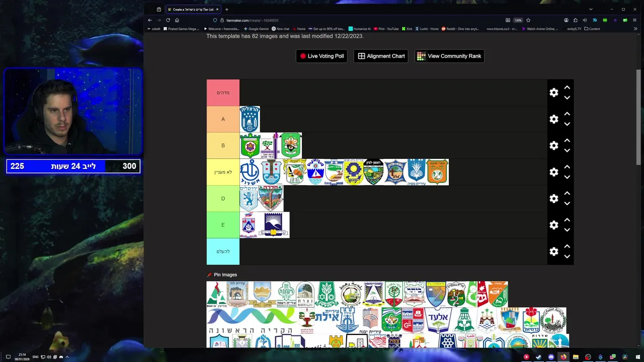Screen dimensions: 644x362
Task: Move the לא מעניין tier row up
Action: [567, 167]
